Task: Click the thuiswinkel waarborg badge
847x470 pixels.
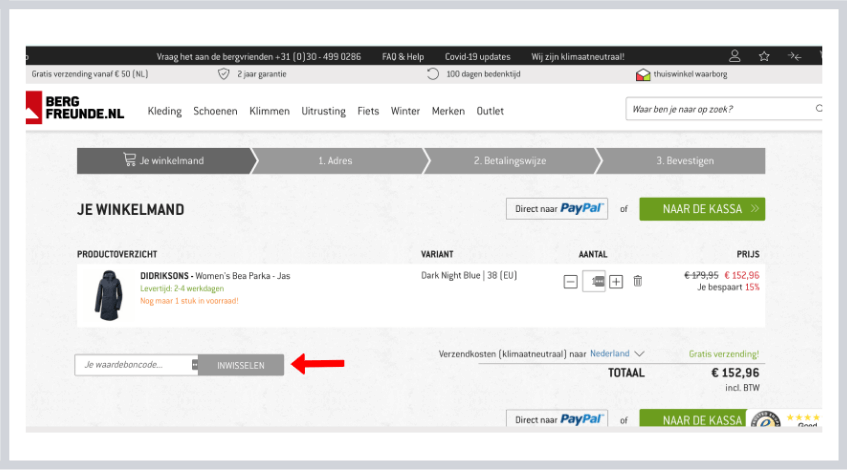Action: pyautogui.click(x=684, y=74)
